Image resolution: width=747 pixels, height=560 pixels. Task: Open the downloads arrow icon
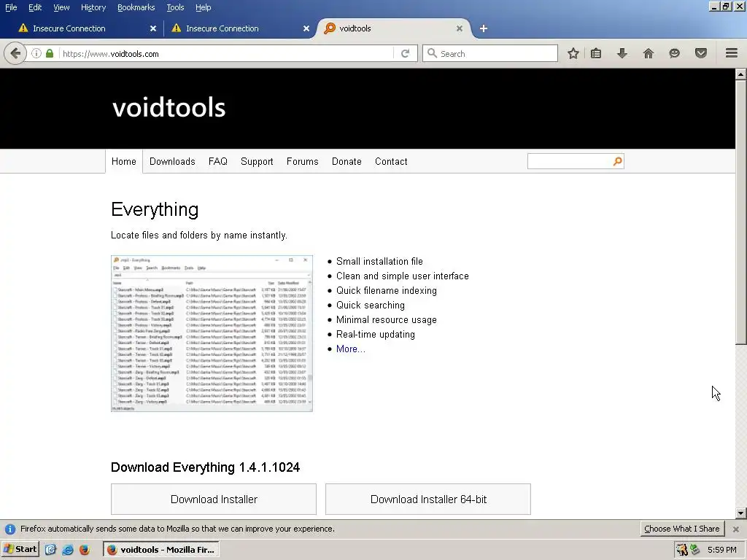622,53
